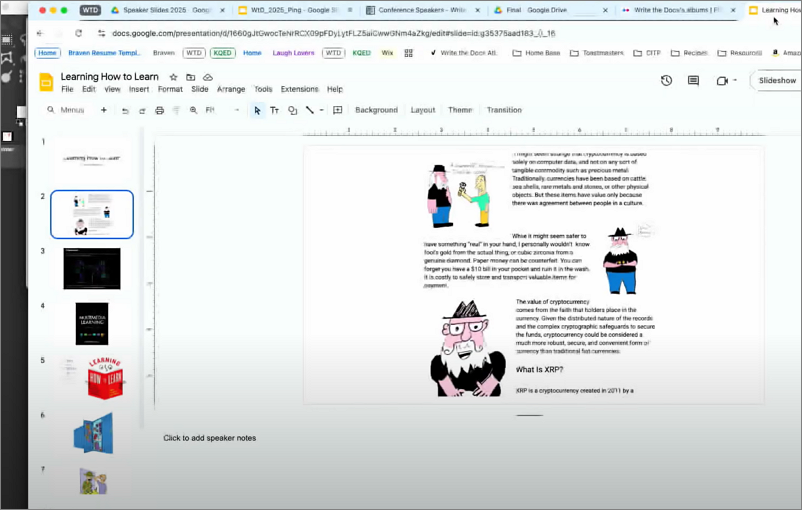This screenshot has height=510, width=802.
Task: Click the camera meeting icon
Action: (722, 81)
